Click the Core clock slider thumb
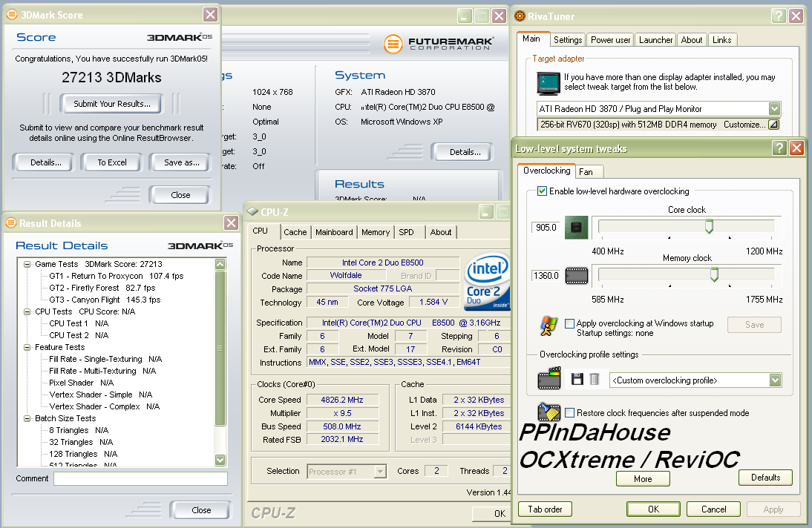812x528 pixels. (x=710, y=226)
